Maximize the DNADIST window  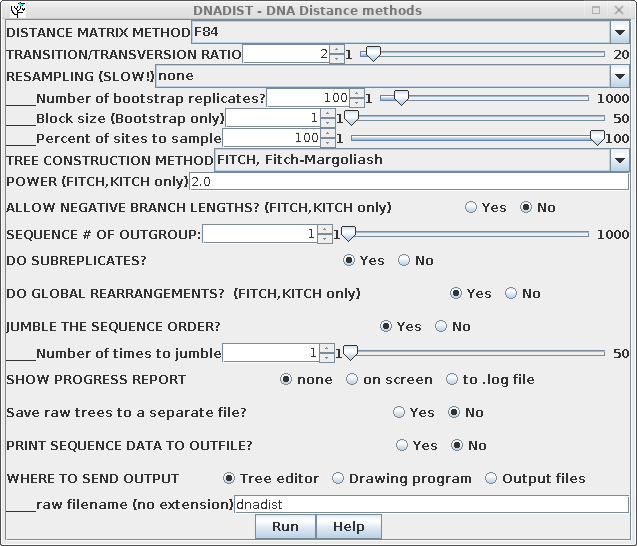[x=596, y=10]
